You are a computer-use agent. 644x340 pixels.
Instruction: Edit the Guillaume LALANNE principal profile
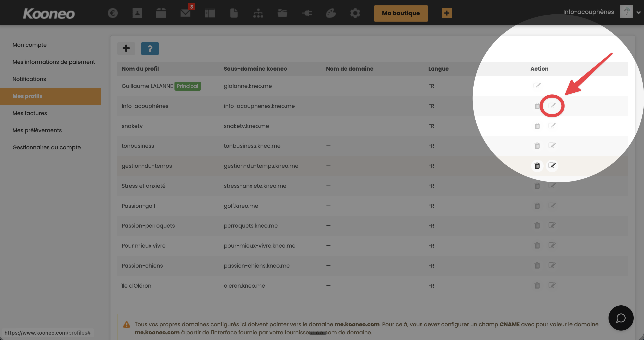click(x=537, y=86)
